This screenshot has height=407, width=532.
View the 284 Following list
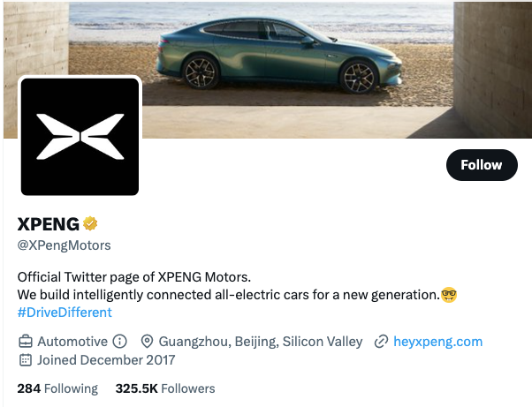(x=57, y=388)
